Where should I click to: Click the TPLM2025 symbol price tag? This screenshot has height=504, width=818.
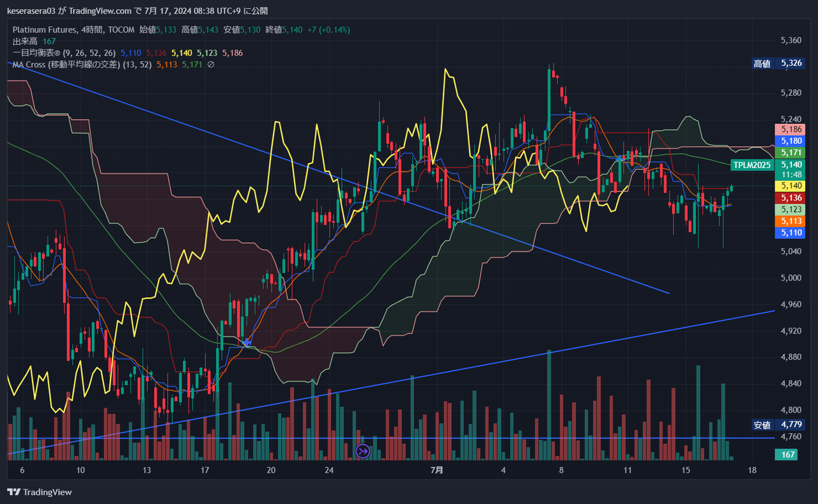pyautogui.click(x=753, y=165)
